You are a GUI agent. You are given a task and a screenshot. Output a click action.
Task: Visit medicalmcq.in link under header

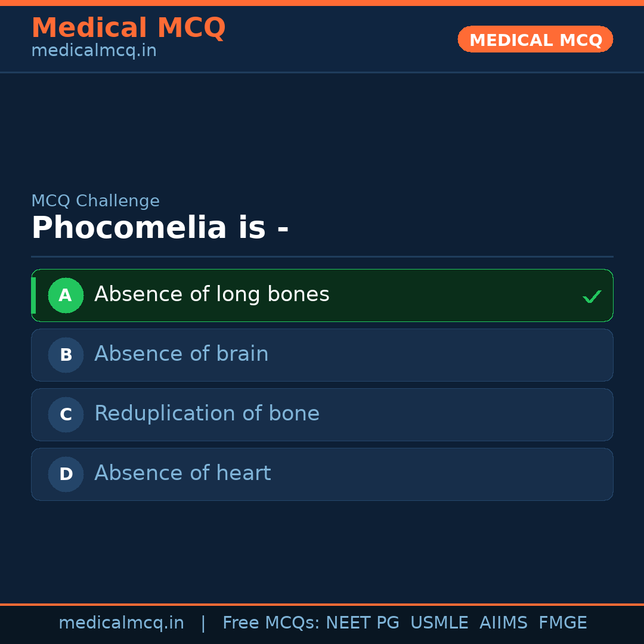94,51
